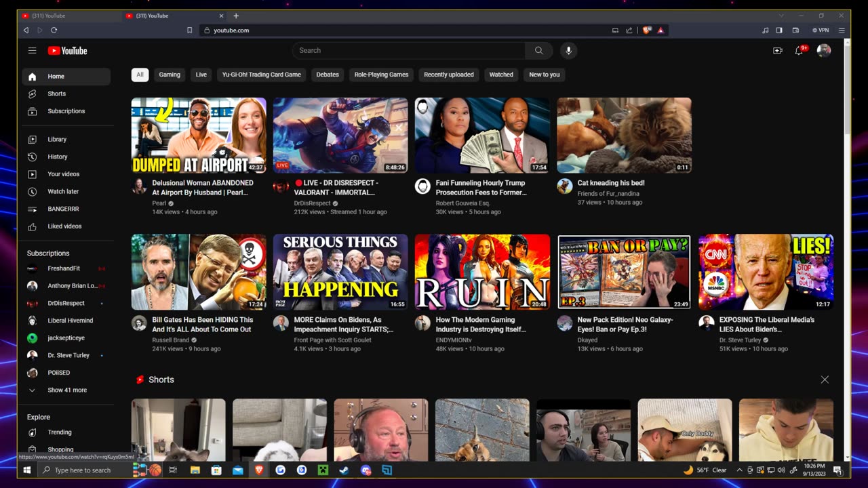
Task: Select the Yu-Gi-Oh! Trading Card Game chip
Action: (x=261, y=75)
